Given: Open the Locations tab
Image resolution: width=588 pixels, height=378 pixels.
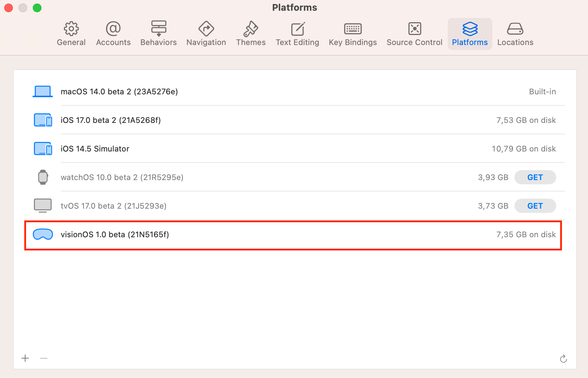Looking at the screenshot, I should point(515,34).
